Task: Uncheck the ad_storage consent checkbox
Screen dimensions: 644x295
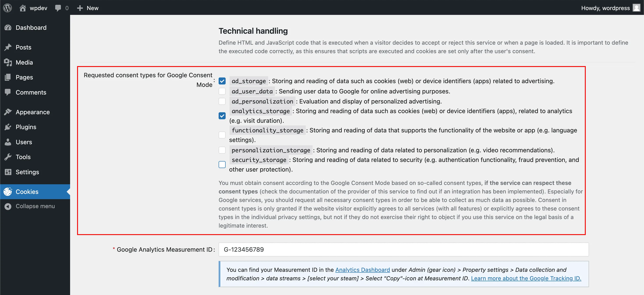Action: click(222, 81)
